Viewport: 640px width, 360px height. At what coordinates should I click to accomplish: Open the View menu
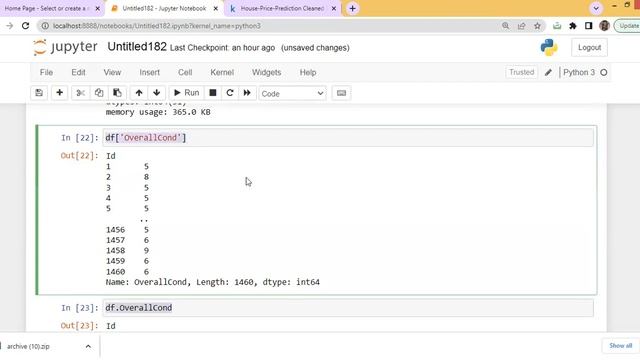[112, 72]
